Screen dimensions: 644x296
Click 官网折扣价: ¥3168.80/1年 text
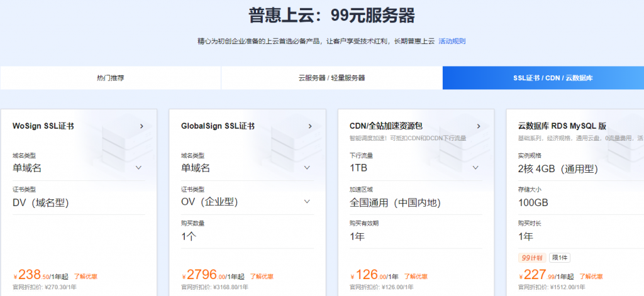click(215, 287)
